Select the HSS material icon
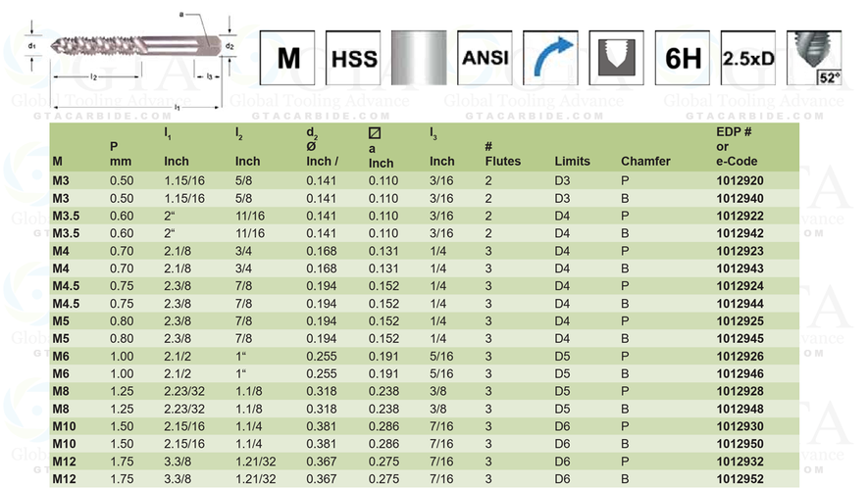Viewport: 868px width, 488px height. click(353, 58)
